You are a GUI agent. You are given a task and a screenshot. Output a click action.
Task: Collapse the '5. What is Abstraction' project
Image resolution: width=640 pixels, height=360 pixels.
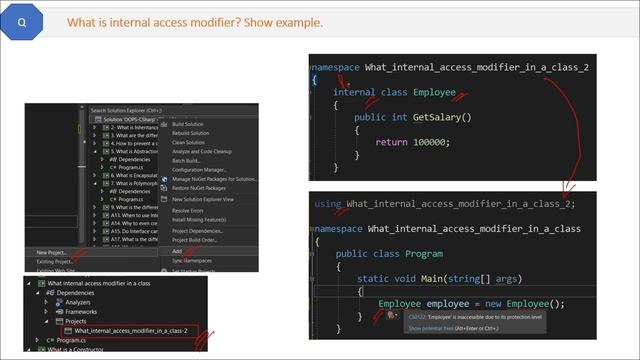click(x=95, y=151)
